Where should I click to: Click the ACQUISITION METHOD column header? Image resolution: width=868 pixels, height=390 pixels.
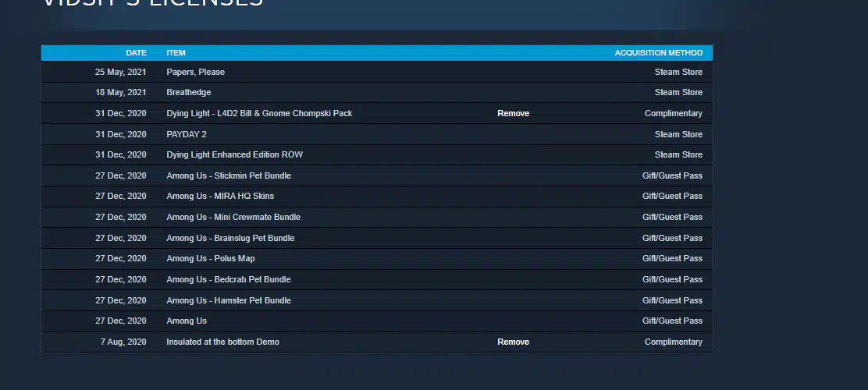pos(659,53)
